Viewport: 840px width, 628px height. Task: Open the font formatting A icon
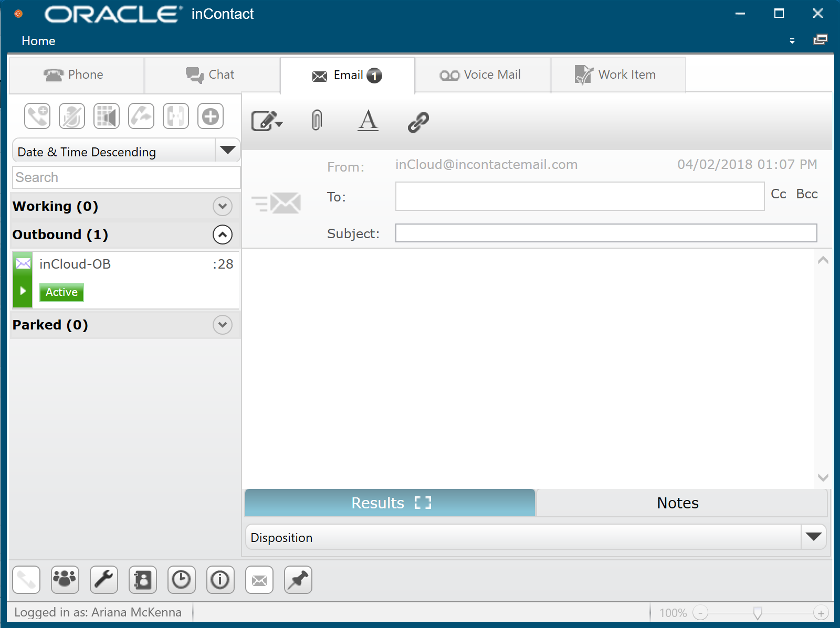(x=368, y=121)
